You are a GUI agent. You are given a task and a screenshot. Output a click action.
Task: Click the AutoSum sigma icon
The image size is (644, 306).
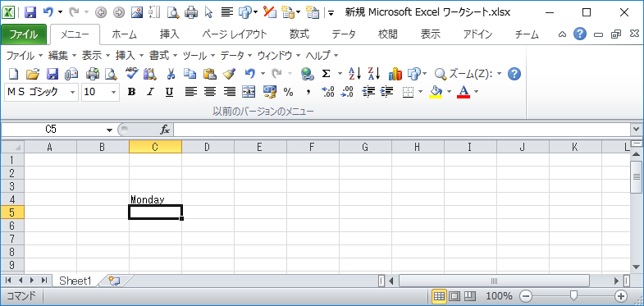(327, 74)
